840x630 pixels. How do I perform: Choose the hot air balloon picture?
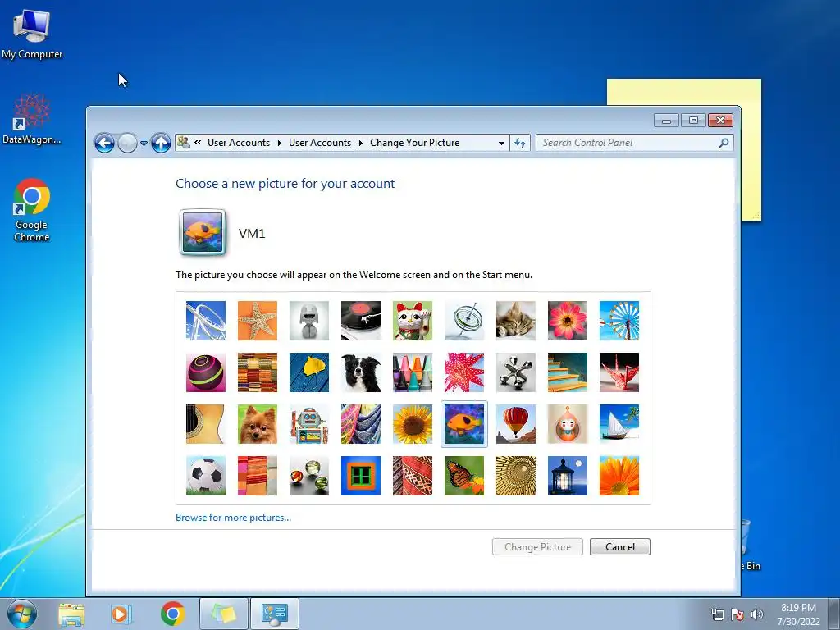[516, 424]
